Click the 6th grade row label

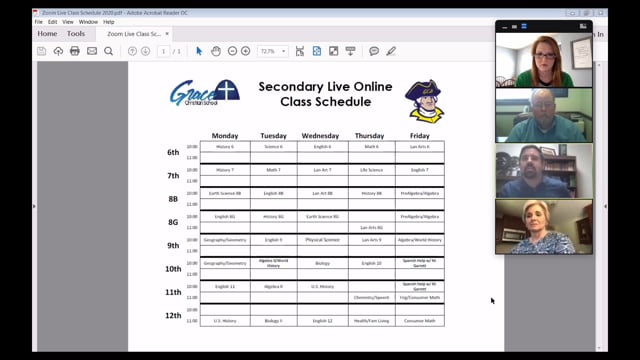[x=173, y=152]
